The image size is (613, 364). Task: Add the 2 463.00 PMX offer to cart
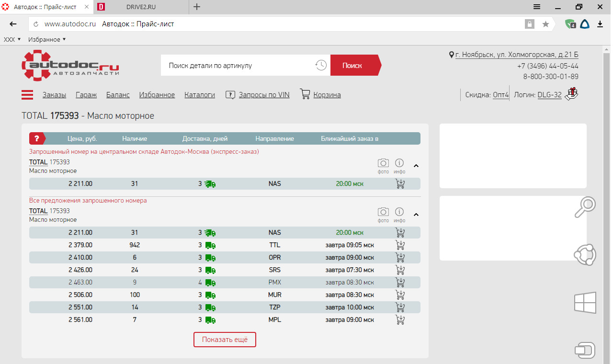[400, 282]
